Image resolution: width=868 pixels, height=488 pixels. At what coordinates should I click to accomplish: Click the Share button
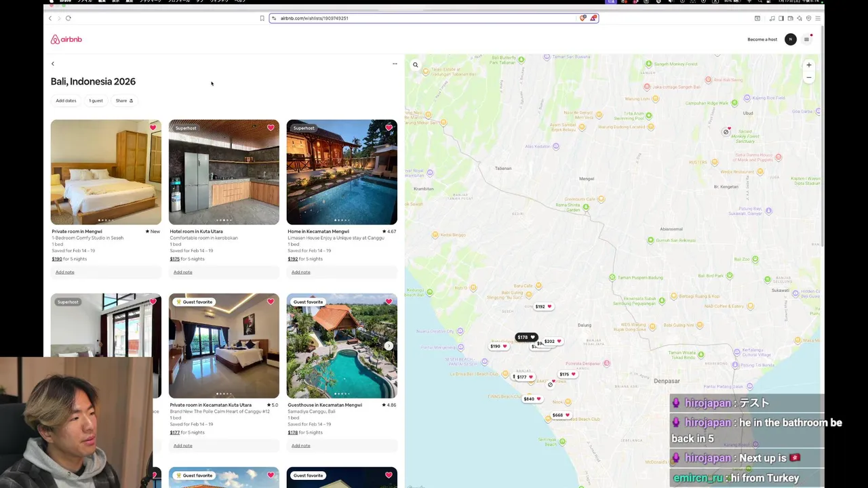tap(124, 100)
